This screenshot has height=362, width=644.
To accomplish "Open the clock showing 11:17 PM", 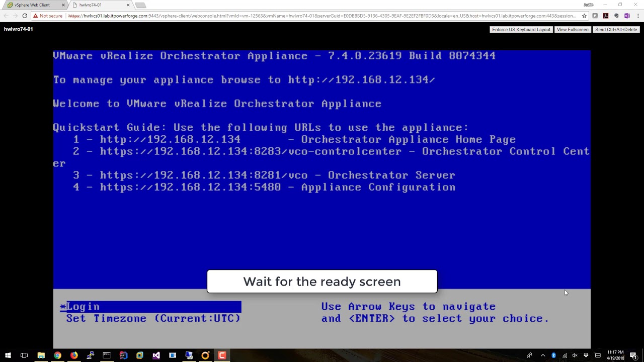I will [x=616, y=355].
